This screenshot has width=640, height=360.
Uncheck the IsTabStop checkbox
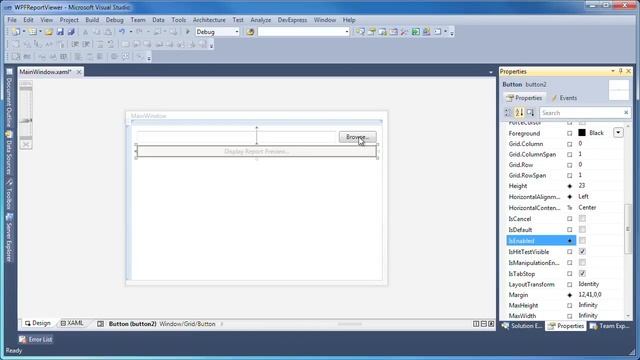click(582, 273)
